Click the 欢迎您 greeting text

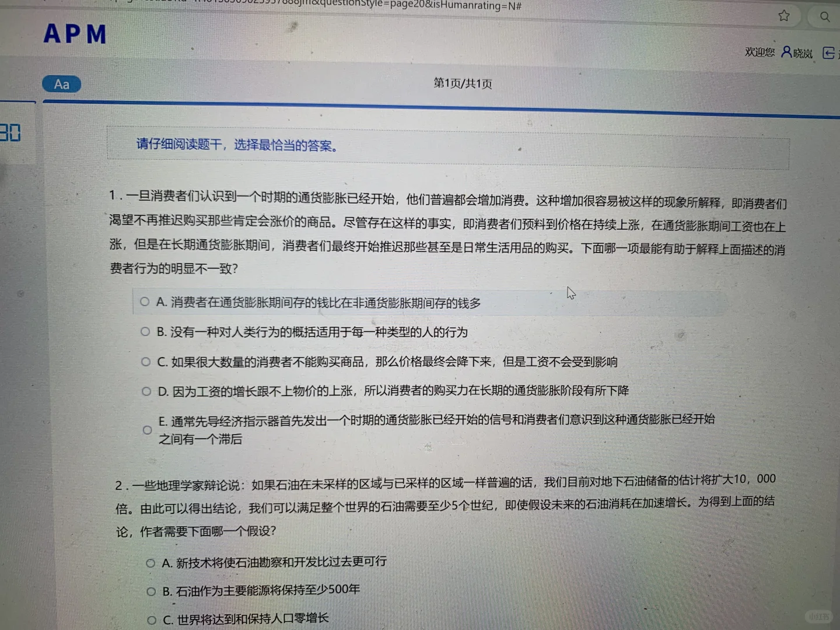[759, 52]
